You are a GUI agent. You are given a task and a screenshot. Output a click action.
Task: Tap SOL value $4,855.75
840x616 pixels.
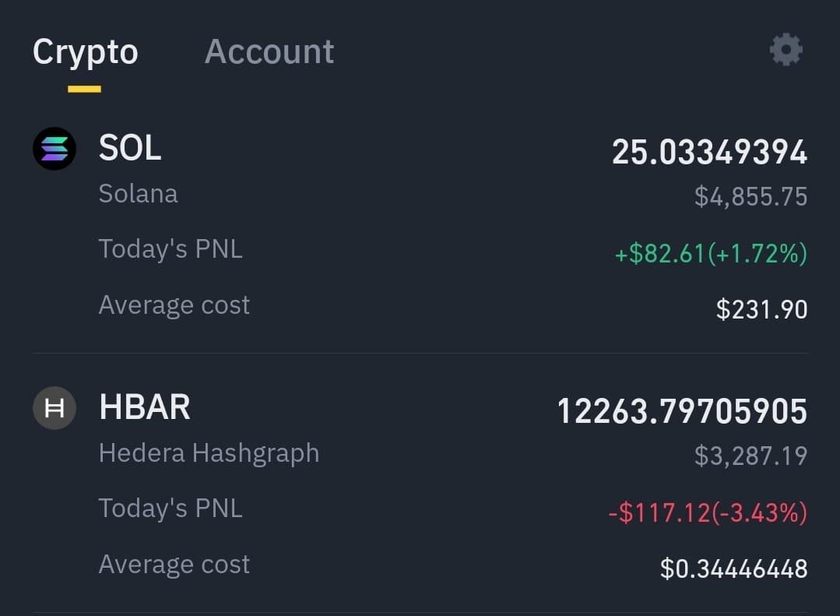click(x=750, y=197)
